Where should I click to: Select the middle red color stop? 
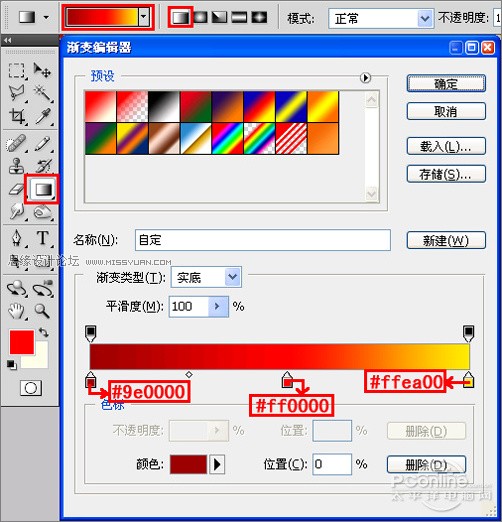pos(287,380)
